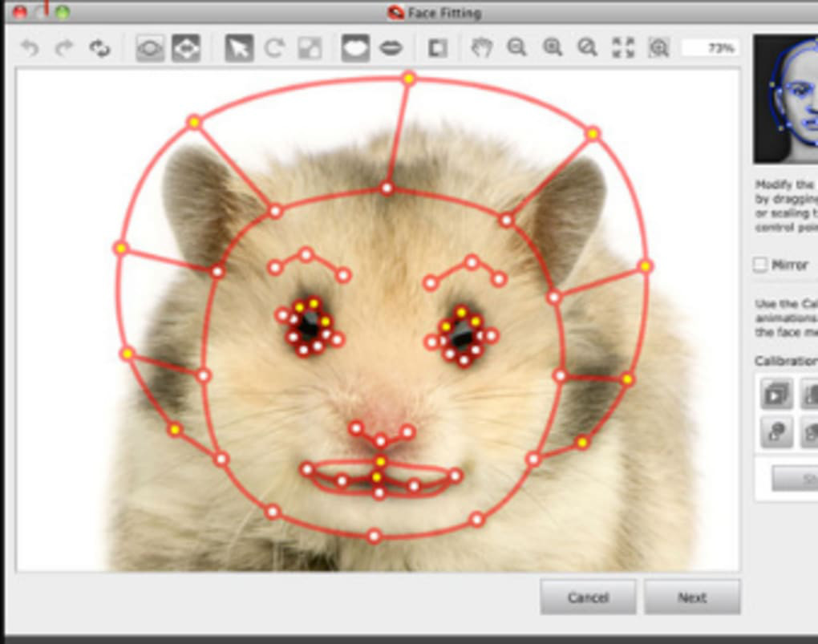Click the zoom percentage field showing 73%
818x644 pixels.
click(711, 48)
